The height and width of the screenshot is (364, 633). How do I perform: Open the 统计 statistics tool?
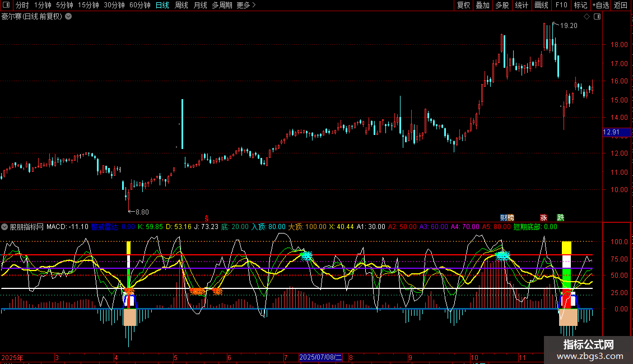click(522, 5)
